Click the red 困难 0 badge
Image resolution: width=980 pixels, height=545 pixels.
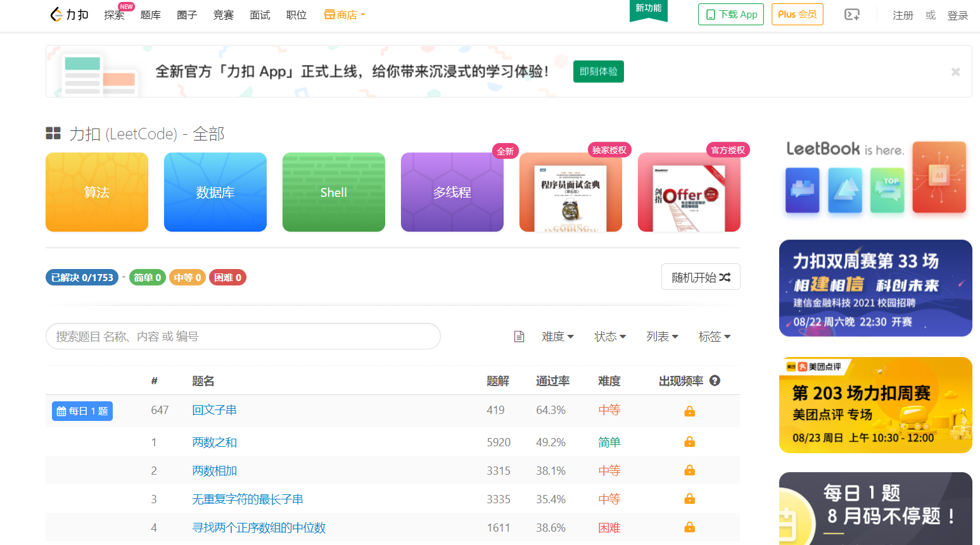point(227,277)
